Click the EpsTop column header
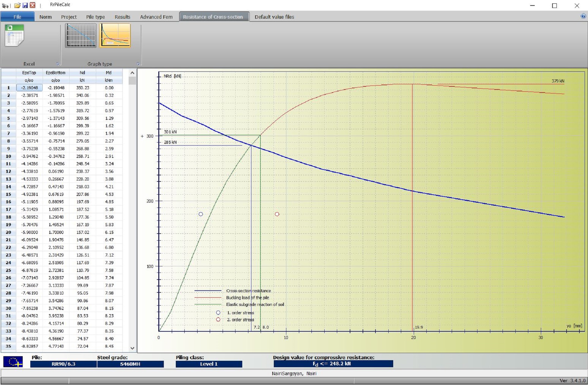 [29, 73]
